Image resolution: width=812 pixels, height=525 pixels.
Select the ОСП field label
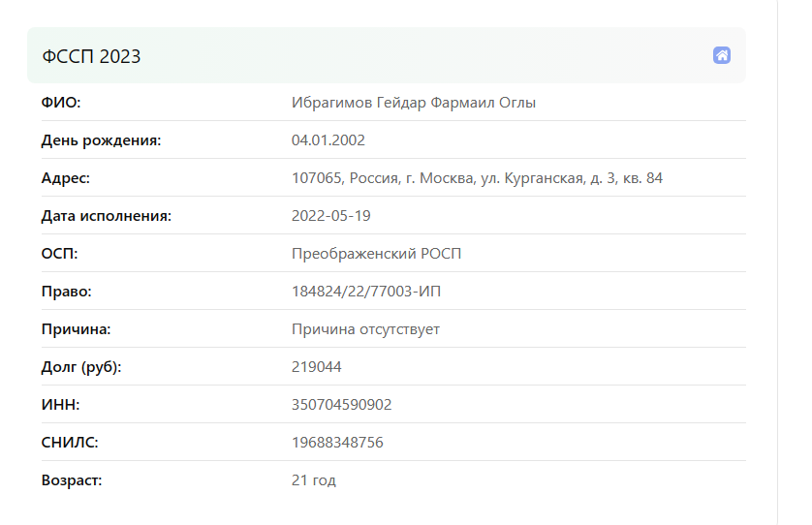(x=59, y=254)
